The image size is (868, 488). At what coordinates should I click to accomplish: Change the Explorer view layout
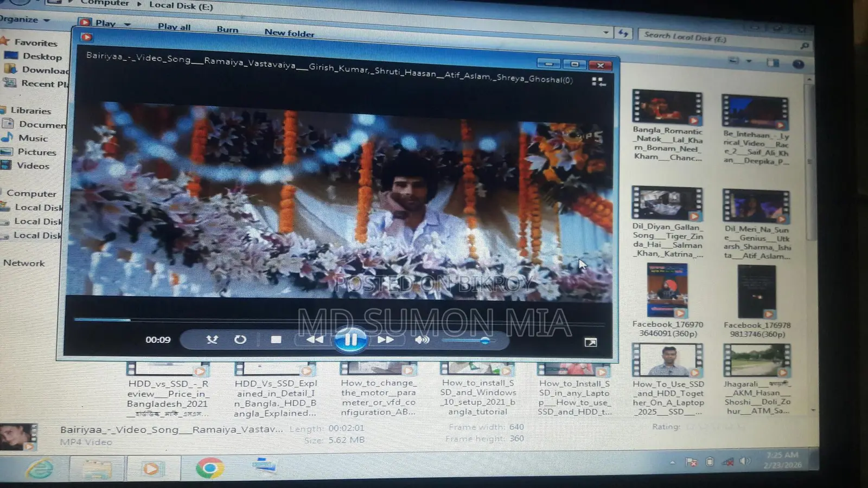pyautogui.click(x=734, y=60)
